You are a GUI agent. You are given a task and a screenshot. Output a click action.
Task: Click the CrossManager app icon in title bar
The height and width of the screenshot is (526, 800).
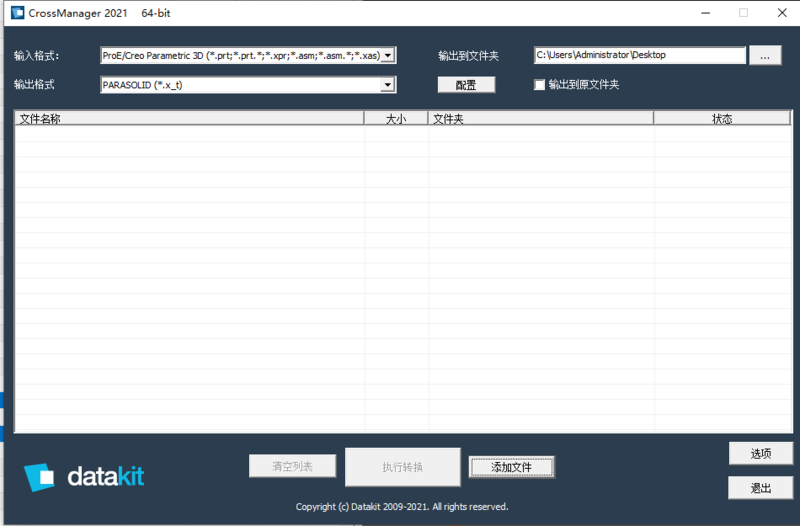17,13
